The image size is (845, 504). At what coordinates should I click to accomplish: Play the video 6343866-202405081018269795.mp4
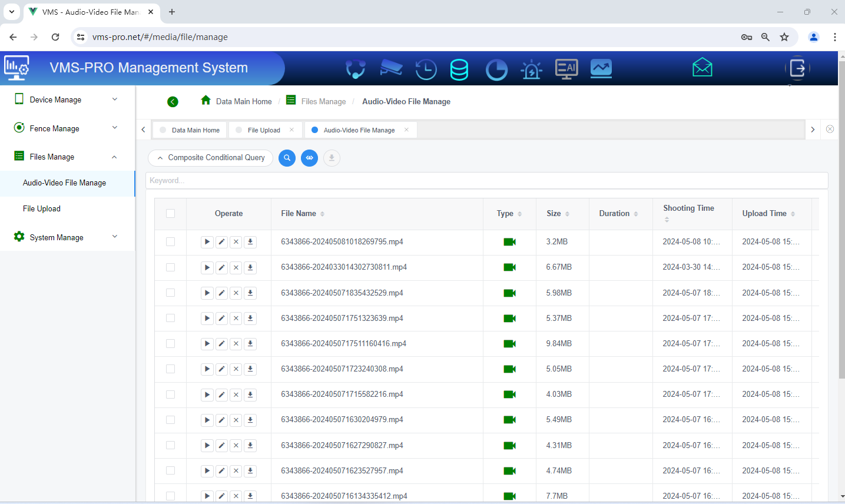(207, 241)
